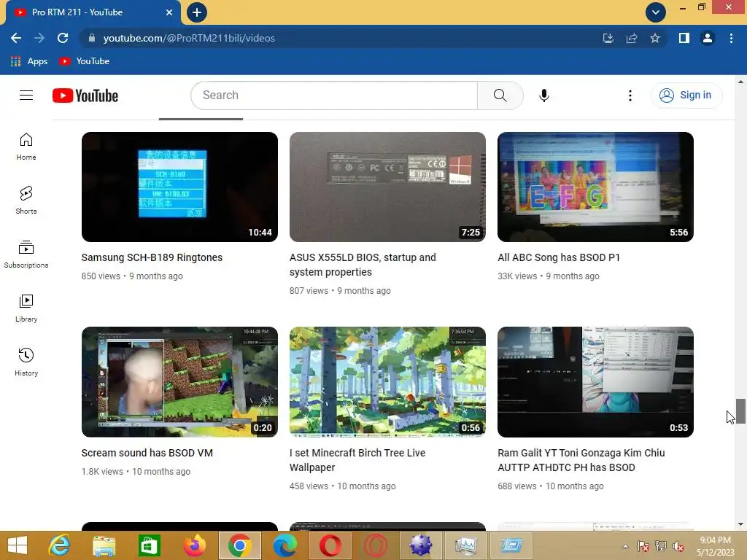Click title 'I set Minecraft Birch Tree Live Wallpaper'
Viewport: 747px width, 560px height.
point(357,460)
